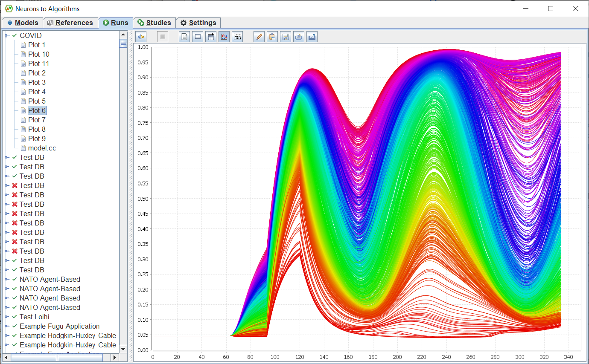
Task: Click the pencil edit icon in toolbar
Action: coord(259,37)
